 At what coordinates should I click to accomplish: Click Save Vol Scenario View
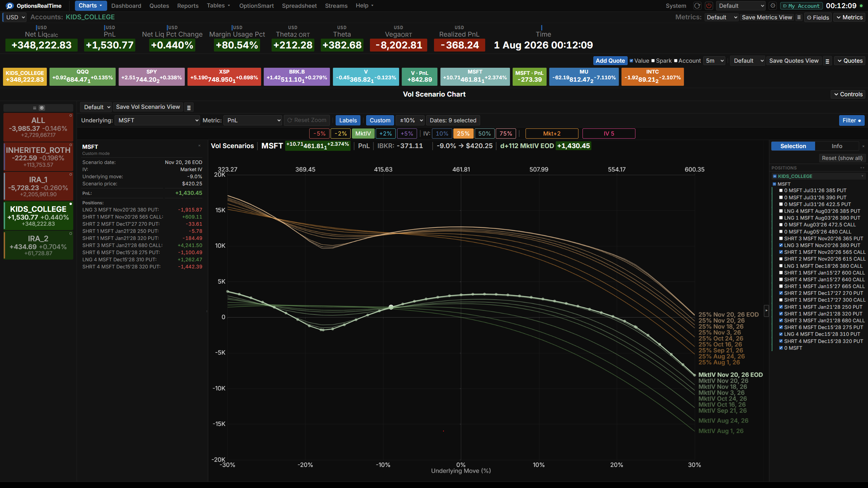click(x=148, y=107)
